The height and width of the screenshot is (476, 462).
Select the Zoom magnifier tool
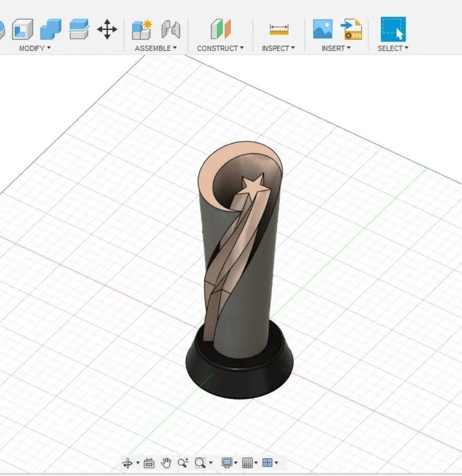tap(183, 463)
